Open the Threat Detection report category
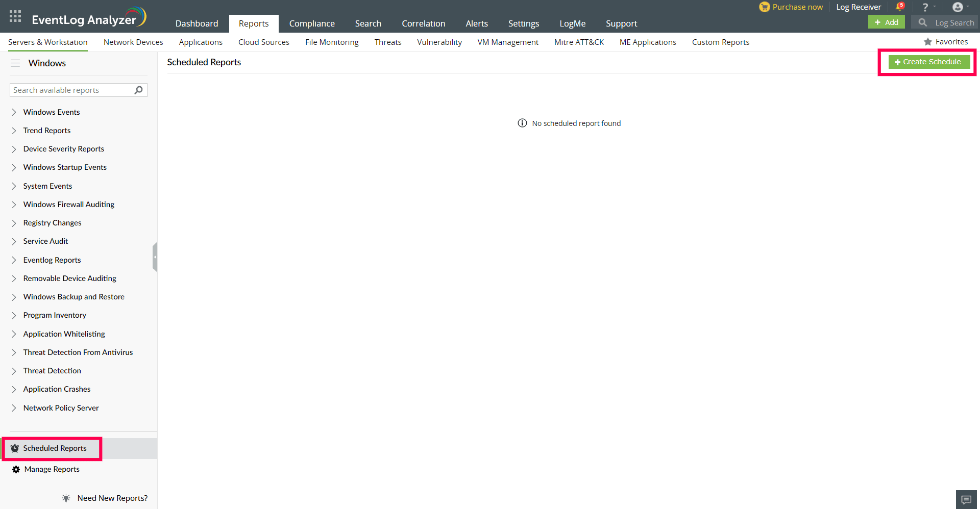Viewport: 980px width, 509px height. tap(52, 371)
